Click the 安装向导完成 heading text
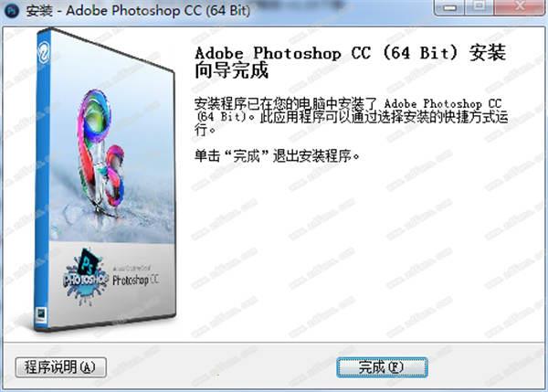This screenshot has height=392, width=548. pos(350,61)
